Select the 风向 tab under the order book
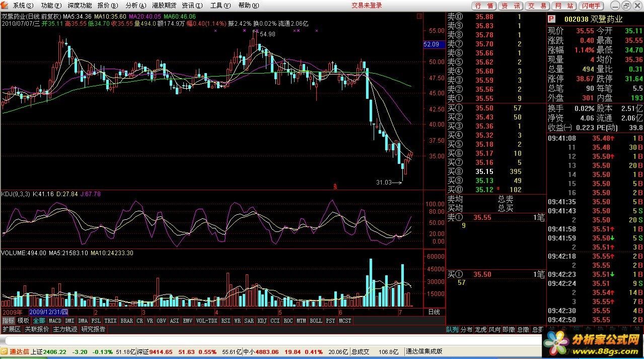 coord(494,329)
